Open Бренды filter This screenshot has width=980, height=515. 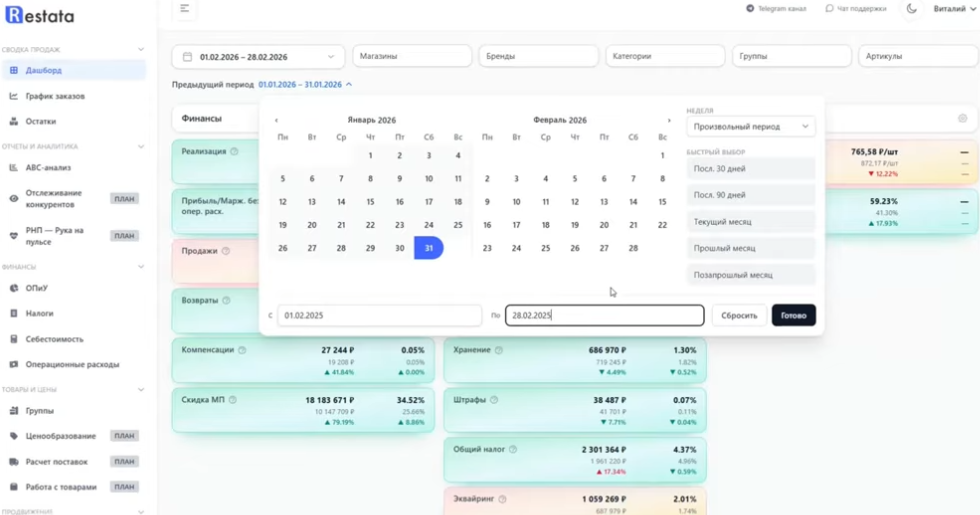pyautogui.click(x=538, y=56)
